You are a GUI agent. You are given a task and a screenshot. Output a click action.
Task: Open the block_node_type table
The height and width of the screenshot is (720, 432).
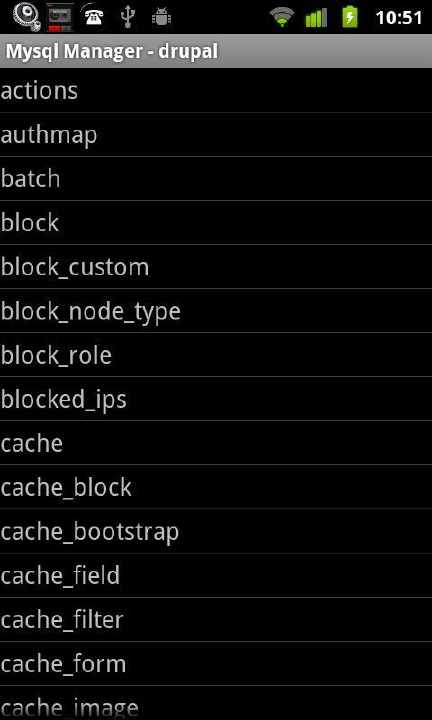click(216, 311)
